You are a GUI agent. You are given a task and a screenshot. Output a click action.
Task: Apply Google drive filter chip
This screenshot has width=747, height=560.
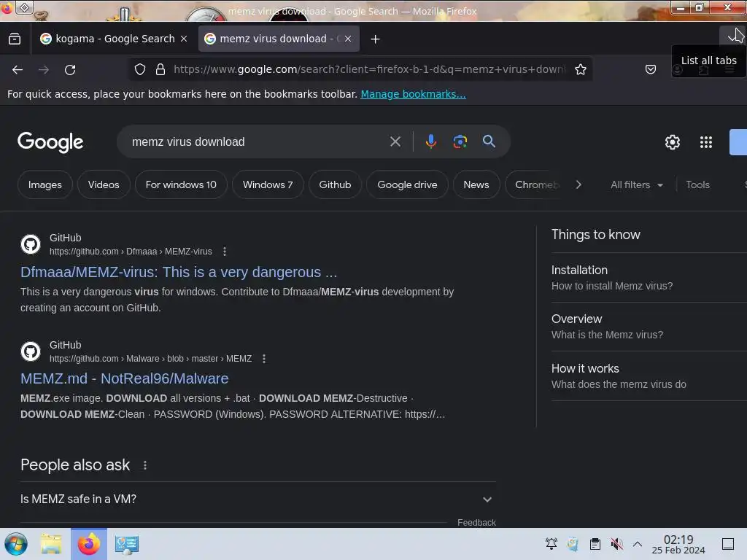tap(407, 184)
